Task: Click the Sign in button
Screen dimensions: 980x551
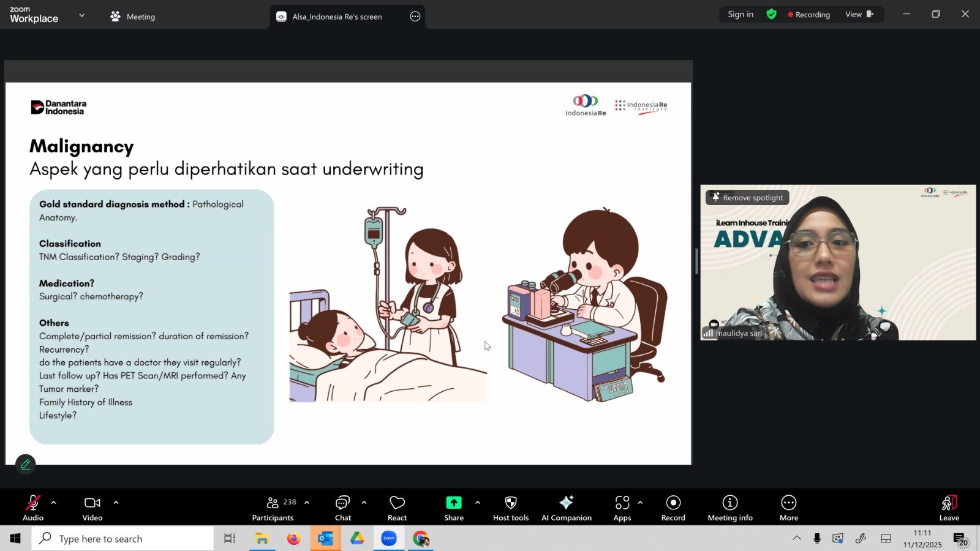Action: [741, 14]
